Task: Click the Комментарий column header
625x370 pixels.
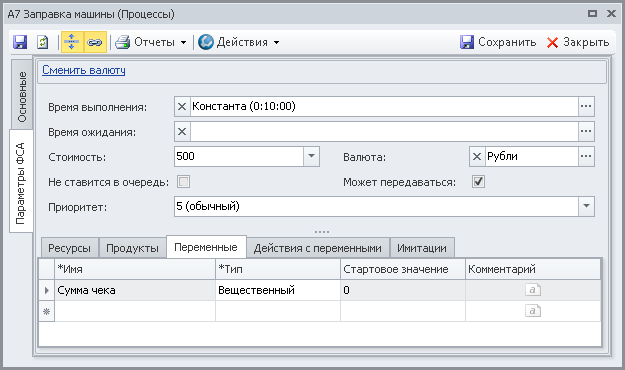Action: (533, 269)
